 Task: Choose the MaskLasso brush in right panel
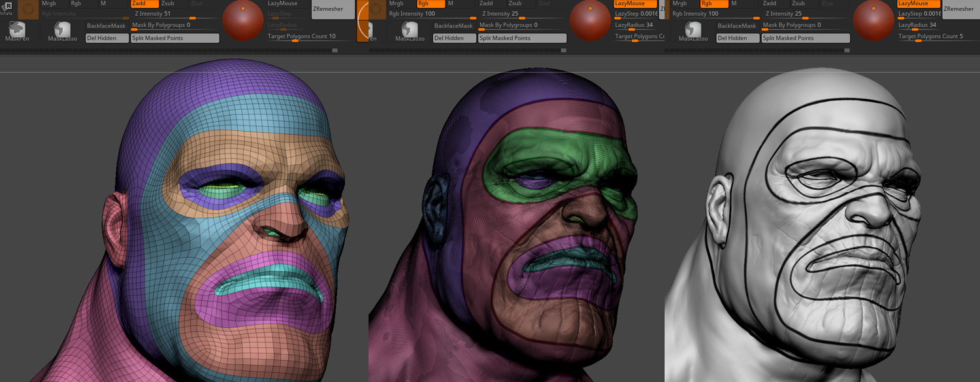click(693, 31)
